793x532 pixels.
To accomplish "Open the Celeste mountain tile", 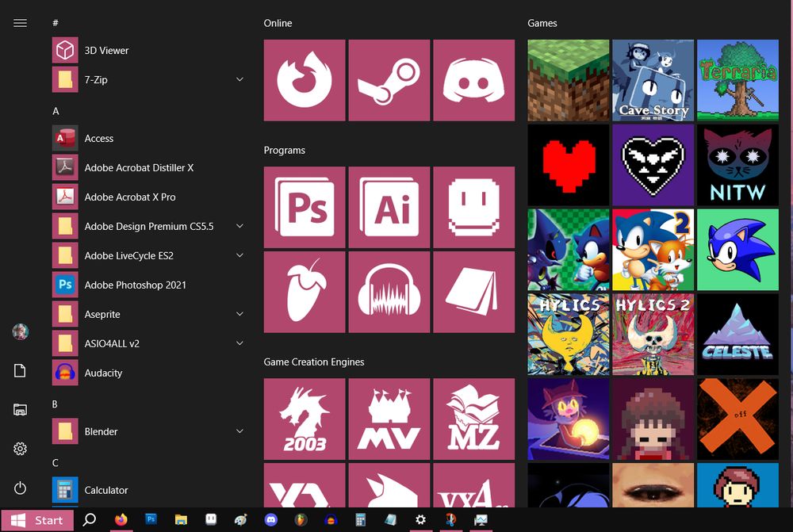I will 737,335.
